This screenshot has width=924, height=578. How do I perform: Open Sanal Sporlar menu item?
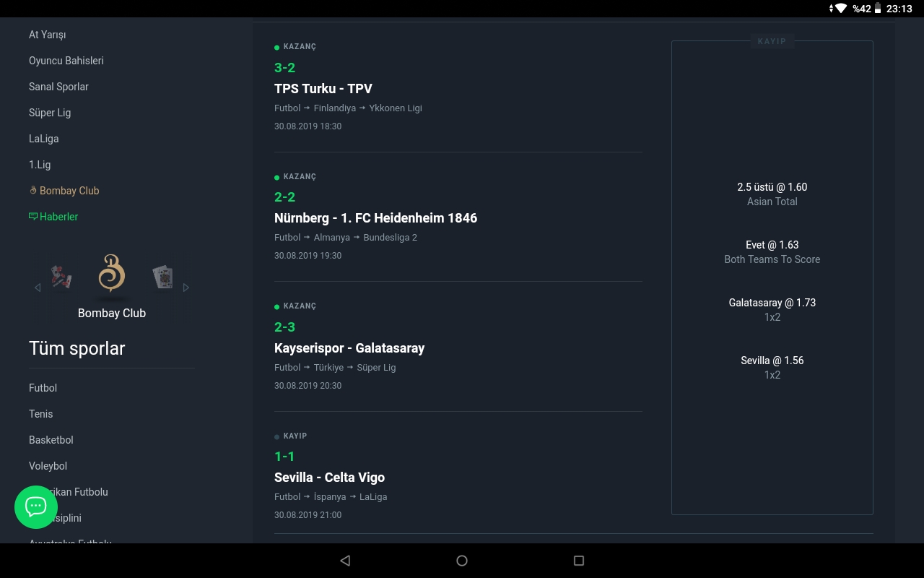point(58,87)
